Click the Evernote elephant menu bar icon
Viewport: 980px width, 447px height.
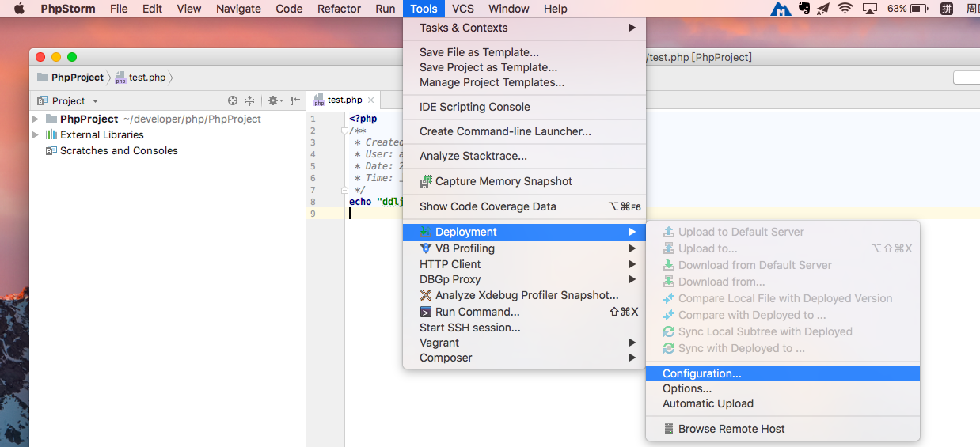click(804, 9)
